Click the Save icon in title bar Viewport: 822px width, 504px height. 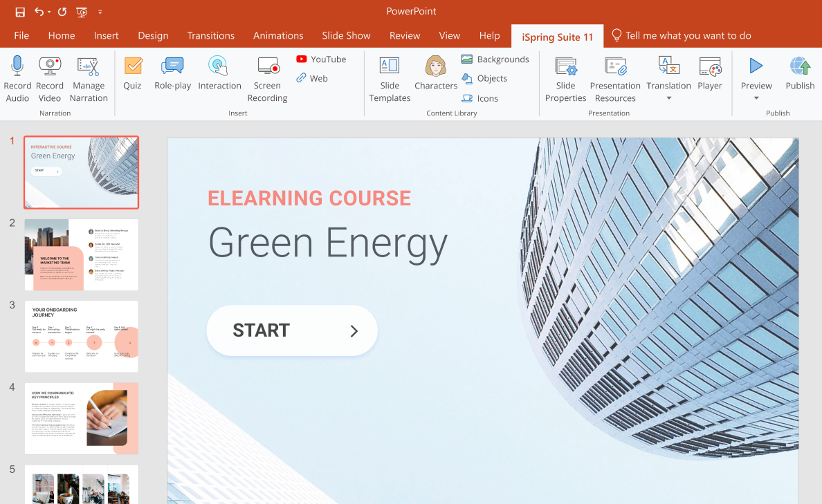(x=20, y=12)
